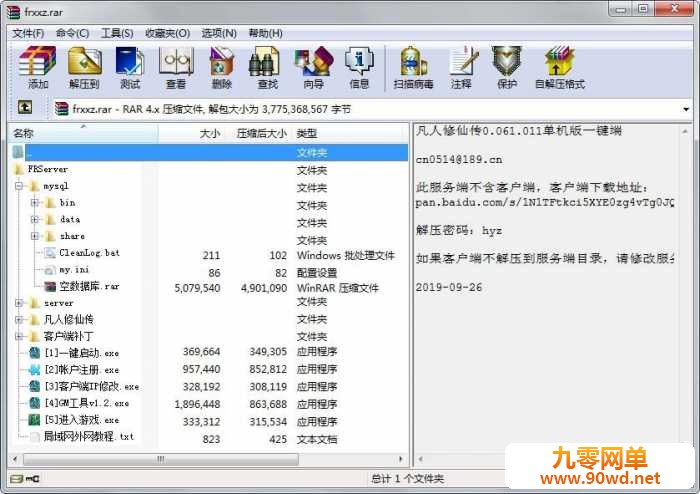Click the comment pane scroll up arrow
The width and height of the screenshot is (700, 494).
pyautogui.click(x=685, y=131)
